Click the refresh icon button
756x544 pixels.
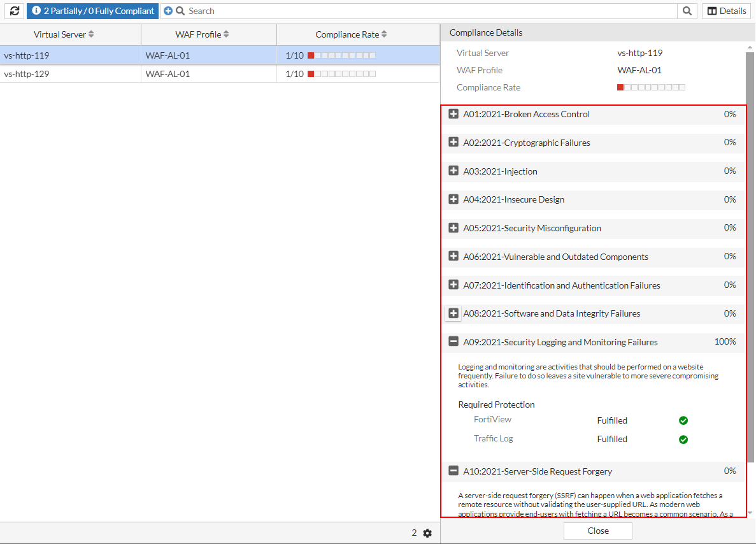[15, 11]
